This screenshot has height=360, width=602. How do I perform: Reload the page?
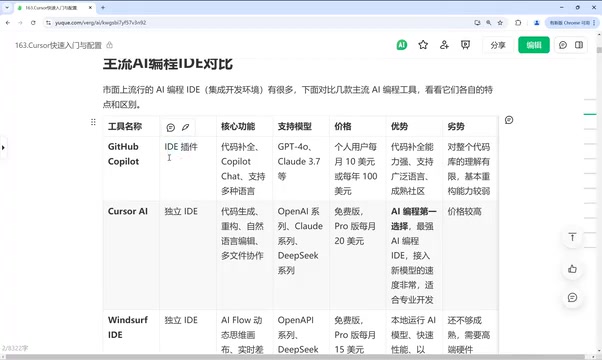33,23
